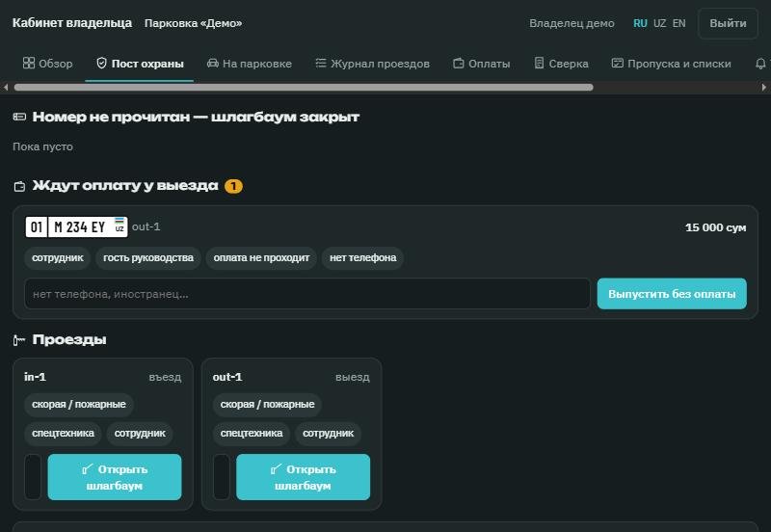Click the Выйти logout button
Screen dimensions: 771x532
(x=728, y=23)
